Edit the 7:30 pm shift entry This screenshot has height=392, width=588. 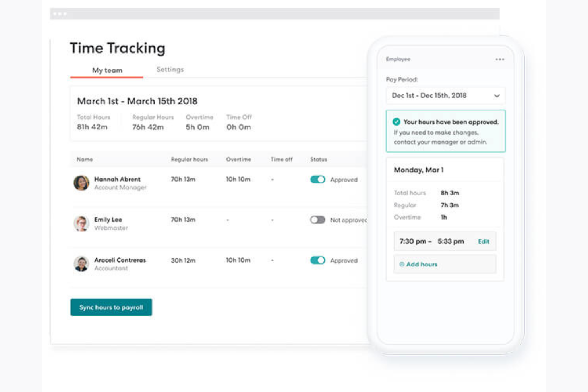(x=484, y=241)
